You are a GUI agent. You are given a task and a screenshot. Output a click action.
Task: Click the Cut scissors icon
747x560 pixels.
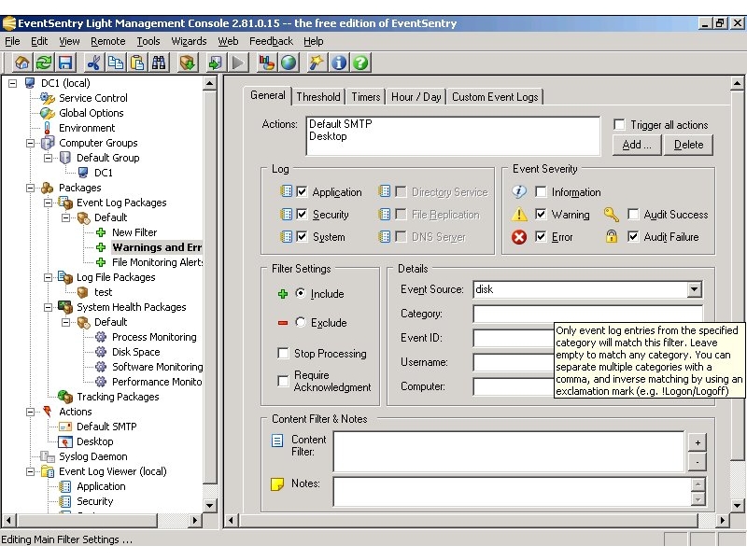coord(93,63)
